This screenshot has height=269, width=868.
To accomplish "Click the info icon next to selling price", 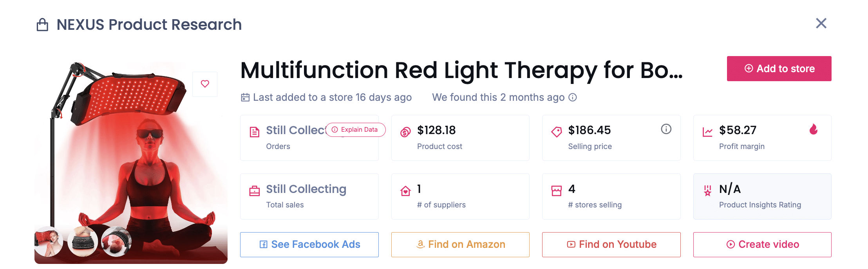I will coord(666,129).
